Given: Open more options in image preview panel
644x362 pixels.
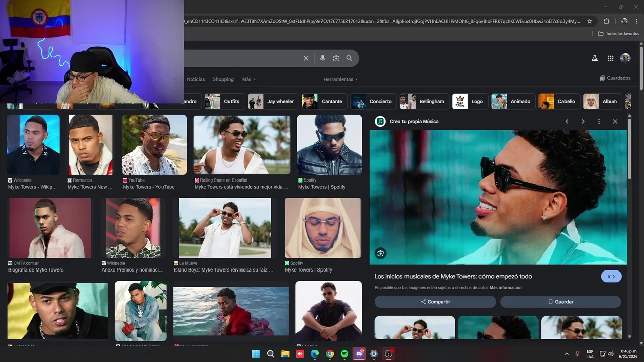Looking at the screenshot, I should [x=599, y=121].
